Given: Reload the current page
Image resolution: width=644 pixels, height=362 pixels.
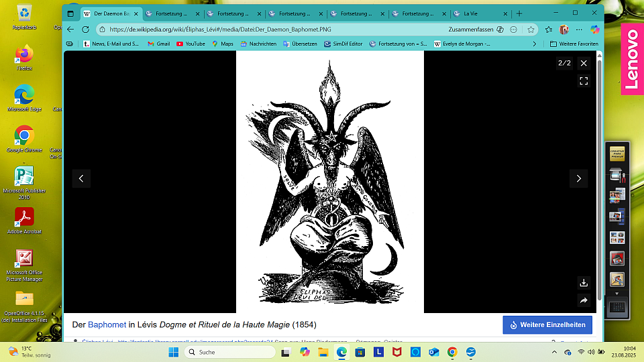Looking at the screenshot, I should tap(85, 29).
